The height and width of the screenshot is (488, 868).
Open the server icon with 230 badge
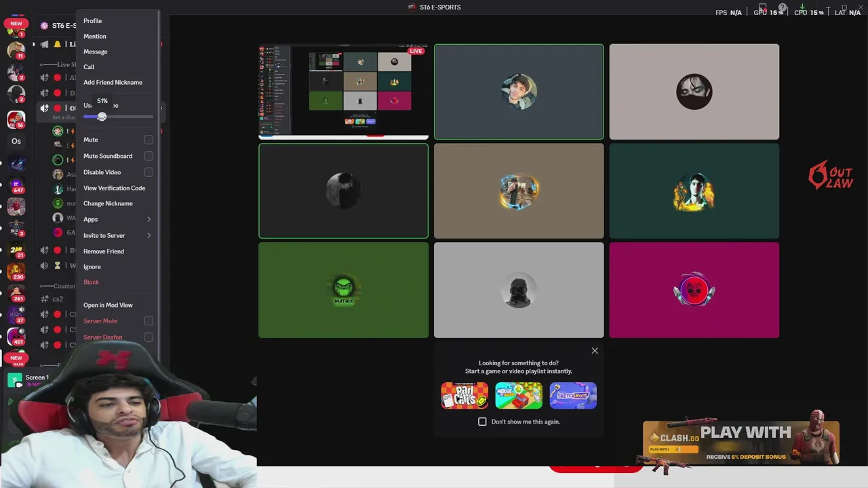pos(16,272)
